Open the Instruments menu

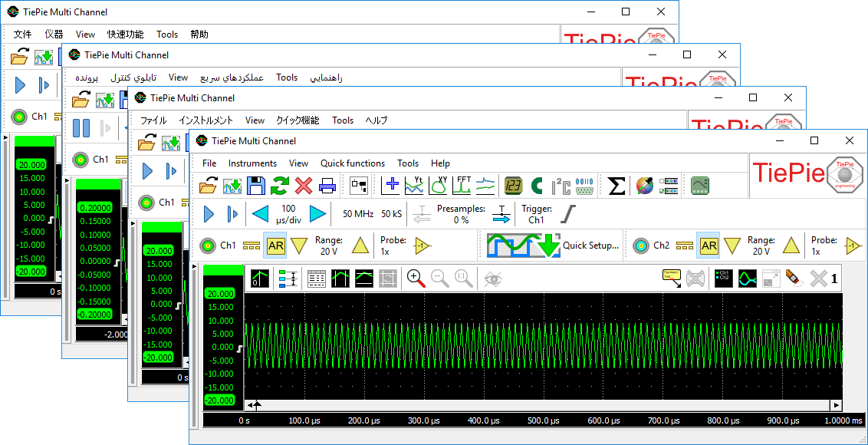252,163
